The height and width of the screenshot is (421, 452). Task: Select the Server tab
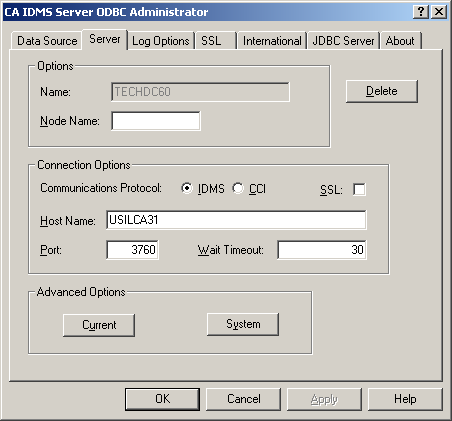105,39
